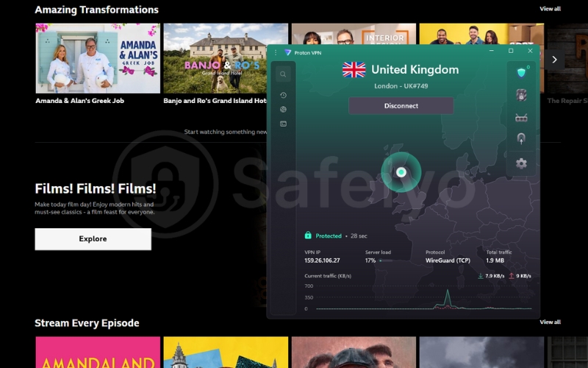The width and height of the screenshot is (588, 368).
Task: Click the London - UK#749 server label
Action: pyautogui.click(x=401, y=86)
